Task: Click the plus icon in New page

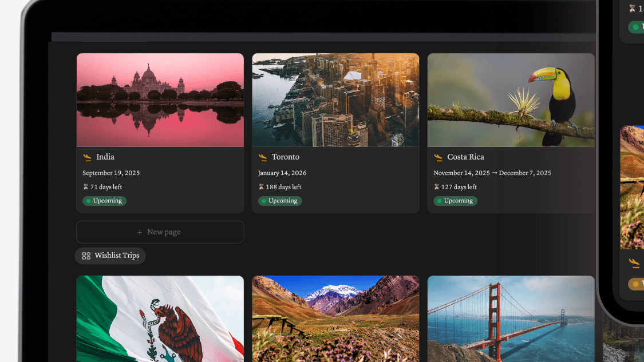Action: [140, 232]
